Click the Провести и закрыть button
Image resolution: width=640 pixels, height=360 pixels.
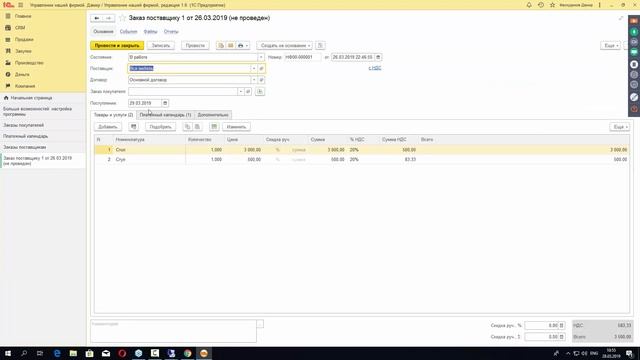point(117,46)
